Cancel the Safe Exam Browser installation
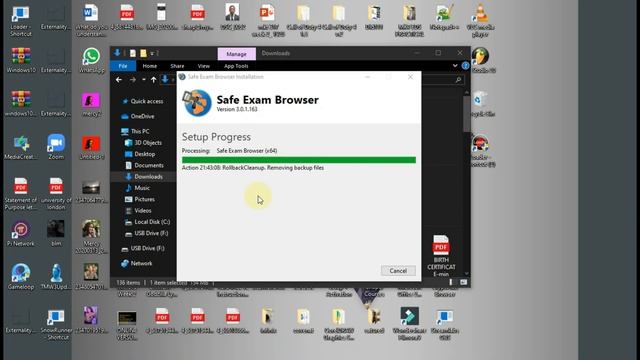This screenshot has width=640, height=360. click(398, 271)
